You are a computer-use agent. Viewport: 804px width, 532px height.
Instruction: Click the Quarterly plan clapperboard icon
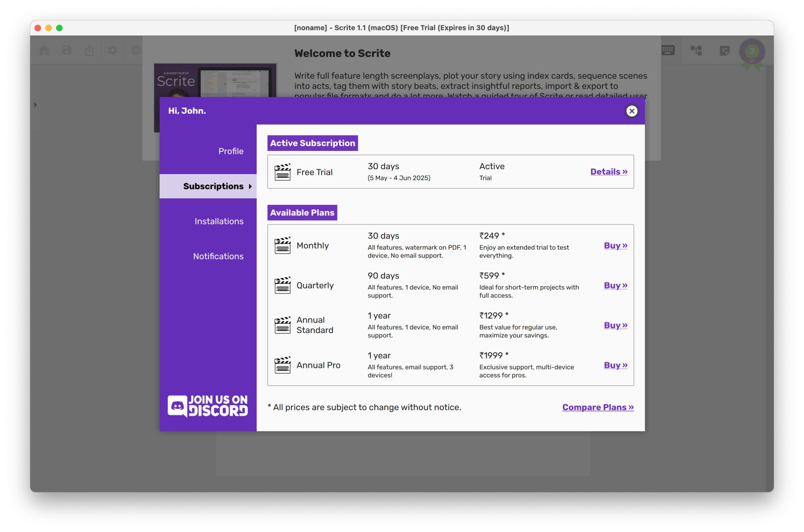pos(282,285)
